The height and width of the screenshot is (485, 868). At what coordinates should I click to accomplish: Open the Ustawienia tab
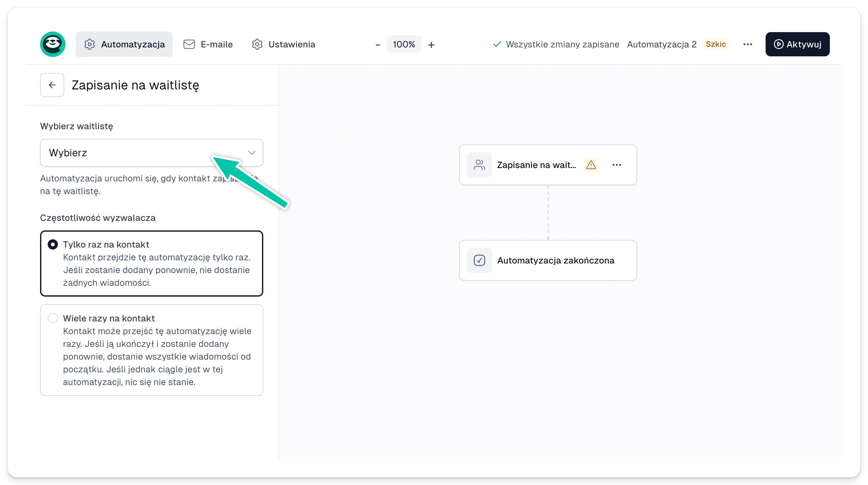click(283, 44)
